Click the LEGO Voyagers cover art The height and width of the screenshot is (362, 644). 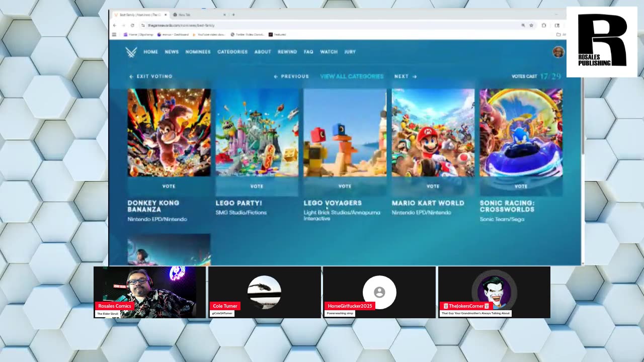pos(345,133)
